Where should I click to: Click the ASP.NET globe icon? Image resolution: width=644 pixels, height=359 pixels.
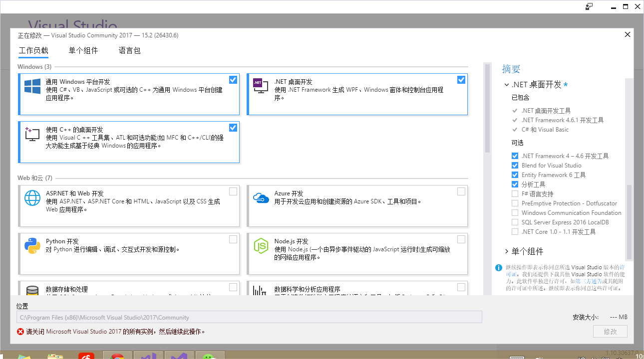coord(32,198)
